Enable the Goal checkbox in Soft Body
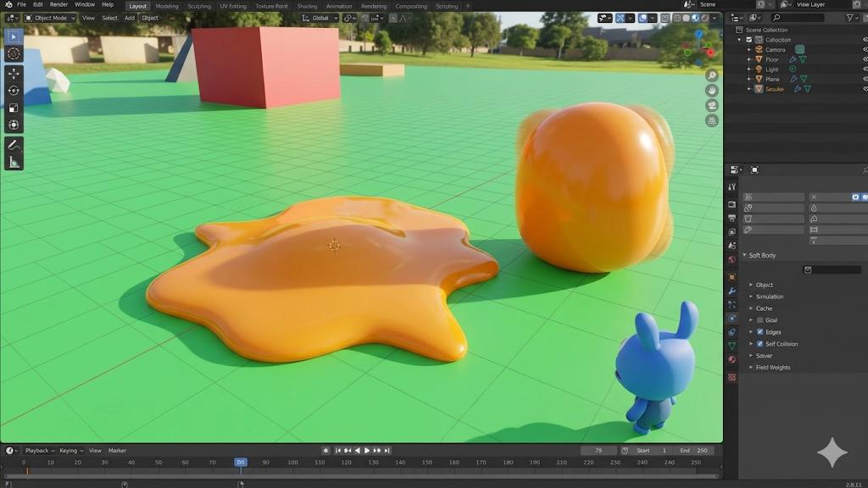Image resolution: width=868 pixels, height=488 pixels. click(x=759, y=320)
